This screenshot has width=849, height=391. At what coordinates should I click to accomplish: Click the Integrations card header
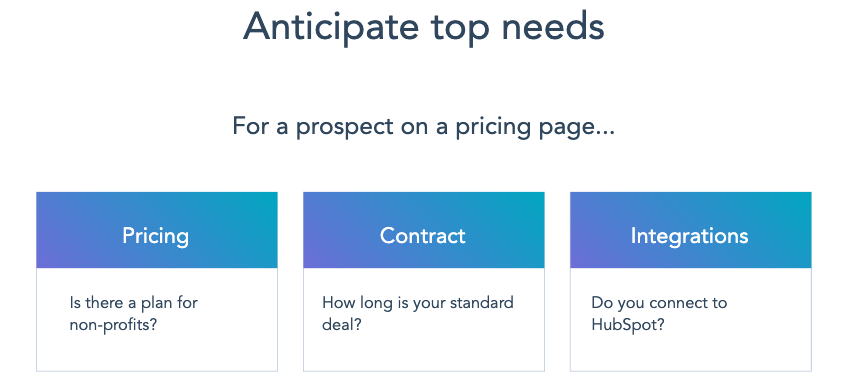pyautogui.click(x=690, y=230)
